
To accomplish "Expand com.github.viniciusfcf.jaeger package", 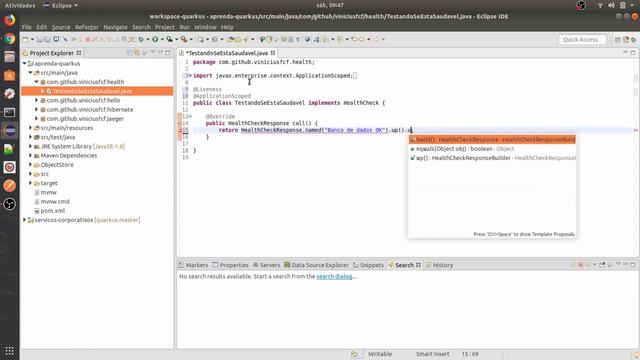I will [x=36, y=118].
